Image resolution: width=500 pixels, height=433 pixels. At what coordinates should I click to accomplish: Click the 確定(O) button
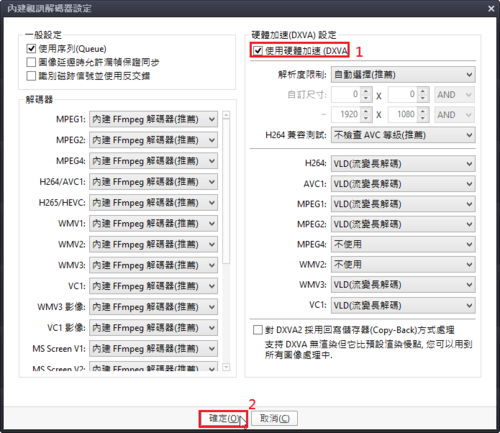pos(223,418)
